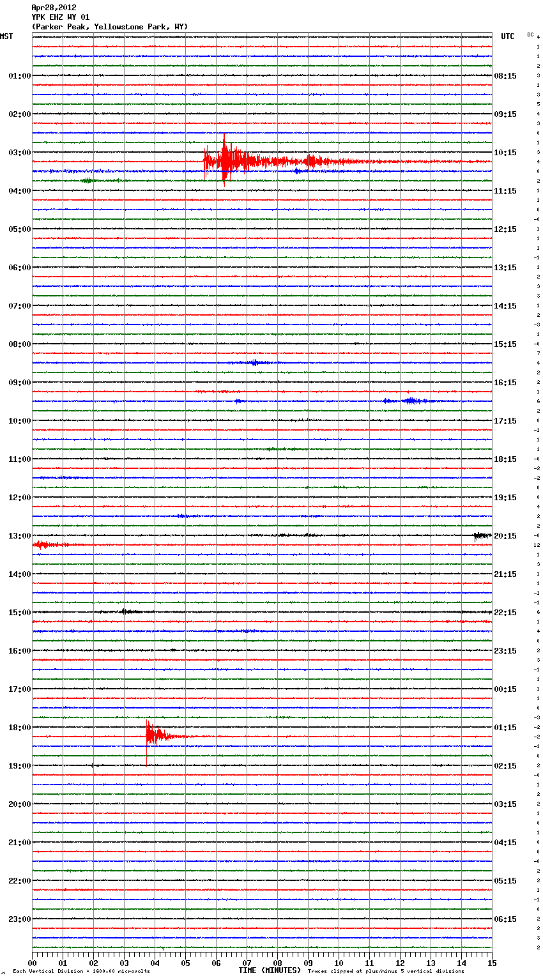Pick the 14:15 UTC time label
The width and height of the screenshot is (543, 980).
505,306
